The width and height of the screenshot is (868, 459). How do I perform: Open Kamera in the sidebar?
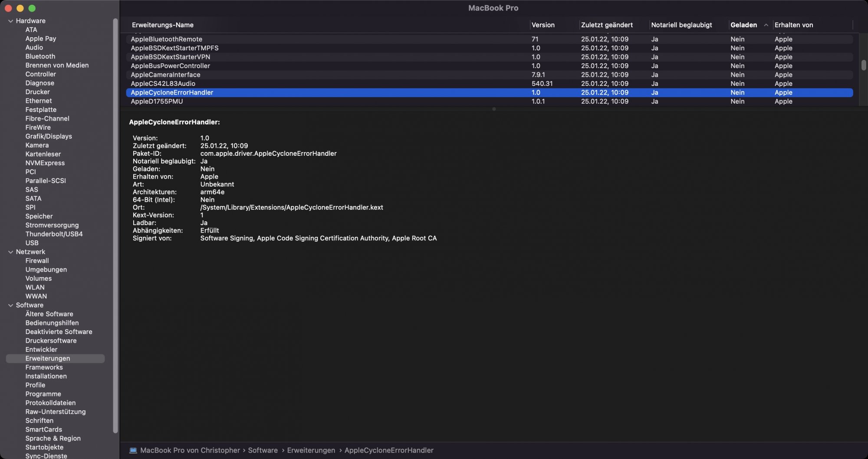point(37,145)
